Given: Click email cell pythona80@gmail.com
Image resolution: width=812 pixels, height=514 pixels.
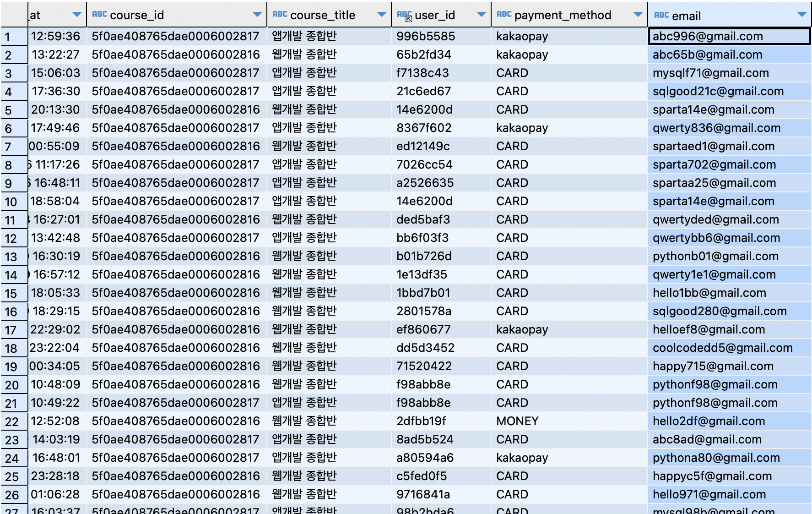Looking at the screenshot, I should (730, 458).
